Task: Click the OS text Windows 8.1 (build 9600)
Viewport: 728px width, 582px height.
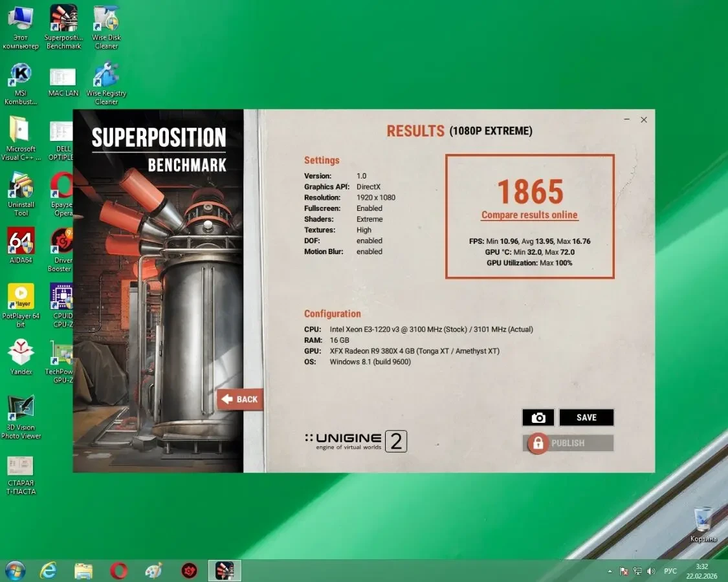Action: [x=370, y=361]
